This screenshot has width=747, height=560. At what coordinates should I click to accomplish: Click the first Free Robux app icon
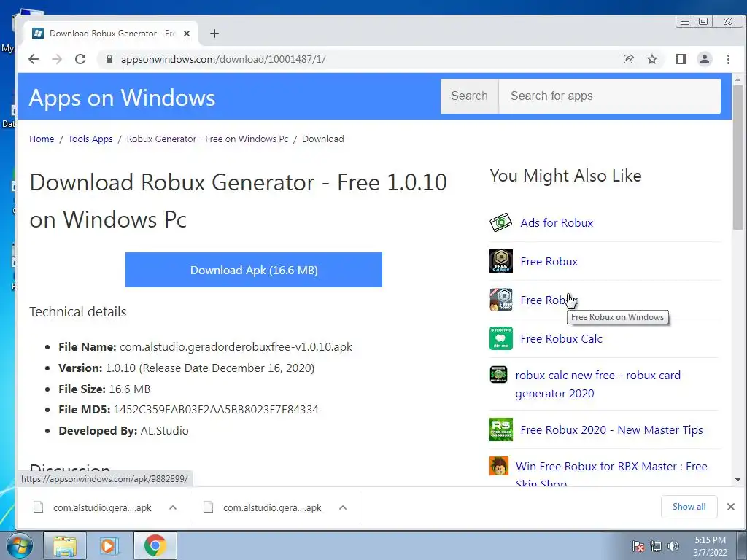pyautogui.click(x=500, y=261)
